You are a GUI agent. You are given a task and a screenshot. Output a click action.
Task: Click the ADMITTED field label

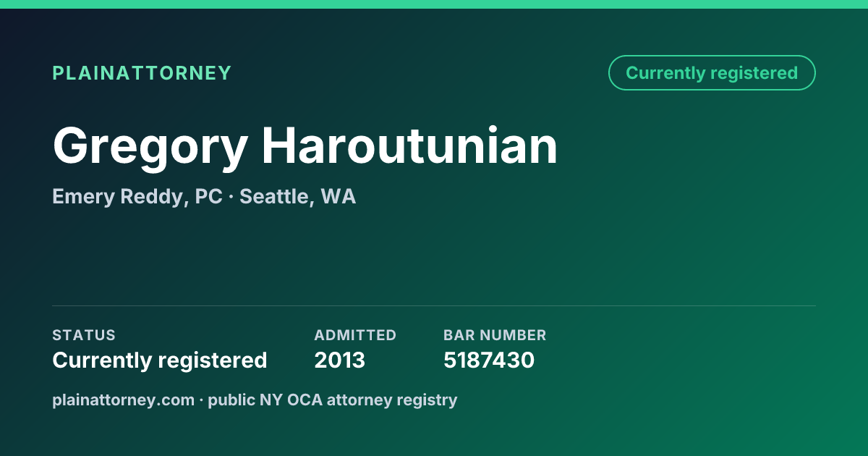click(x=355, y=335)
